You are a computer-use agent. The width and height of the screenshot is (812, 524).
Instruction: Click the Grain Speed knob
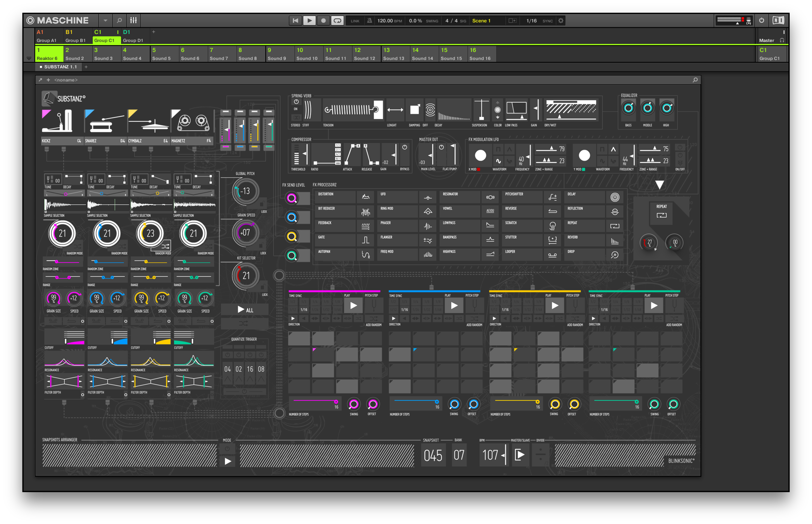pos(245,232)
